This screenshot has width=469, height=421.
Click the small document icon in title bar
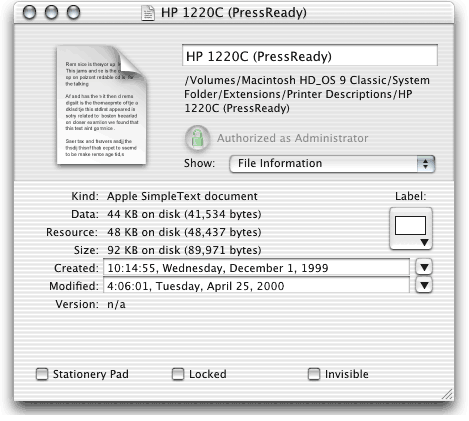[148, 13]
